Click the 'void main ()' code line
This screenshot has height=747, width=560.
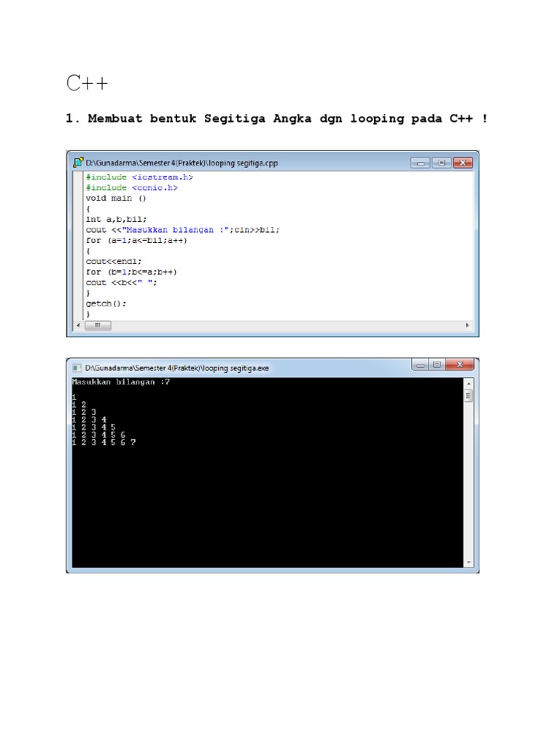click(x=116, y=198)
